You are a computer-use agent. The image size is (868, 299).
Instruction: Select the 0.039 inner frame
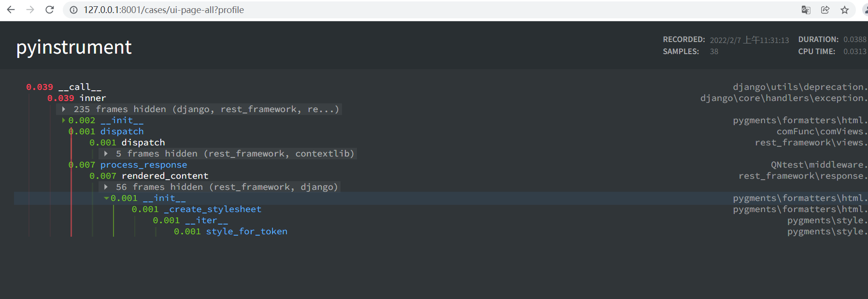pyautogui.click(x=76, y=98)
